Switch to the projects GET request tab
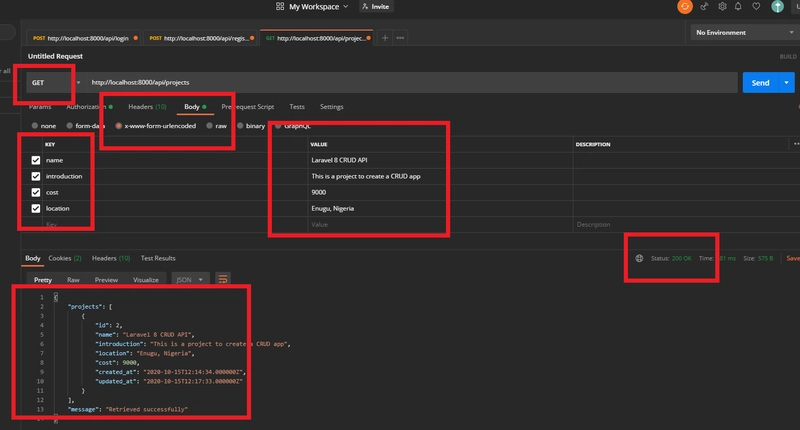 (317, 38)
